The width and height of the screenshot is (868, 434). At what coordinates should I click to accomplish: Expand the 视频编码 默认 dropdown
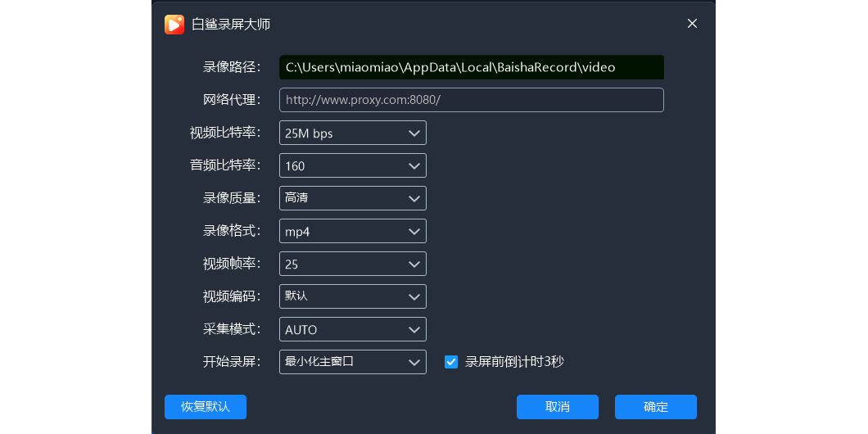click(352, 296)
